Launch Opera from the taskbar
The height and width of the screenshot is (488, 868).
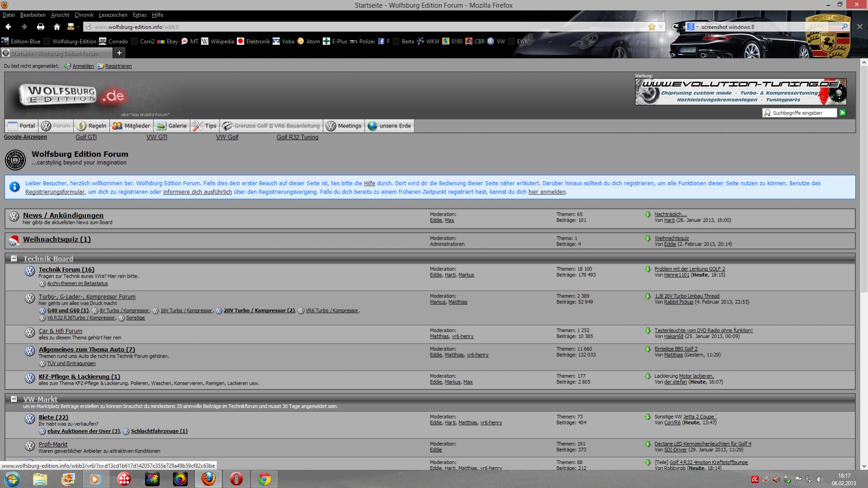237,479
